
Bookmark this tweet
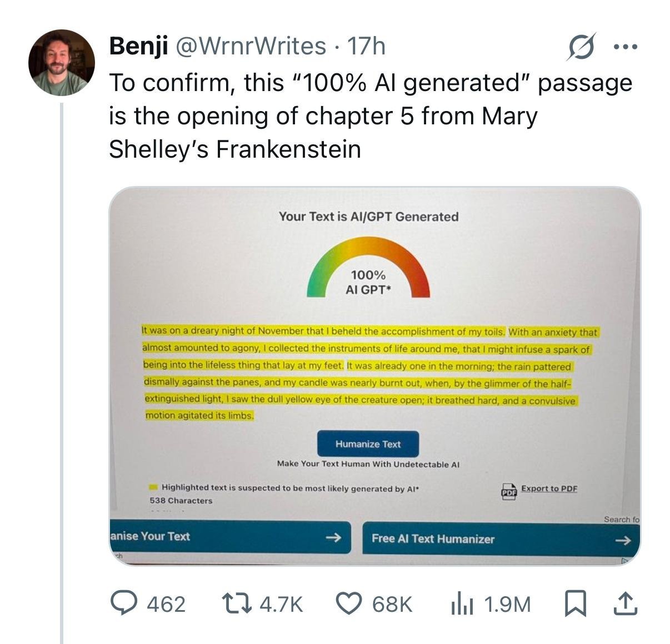(576, 603)
